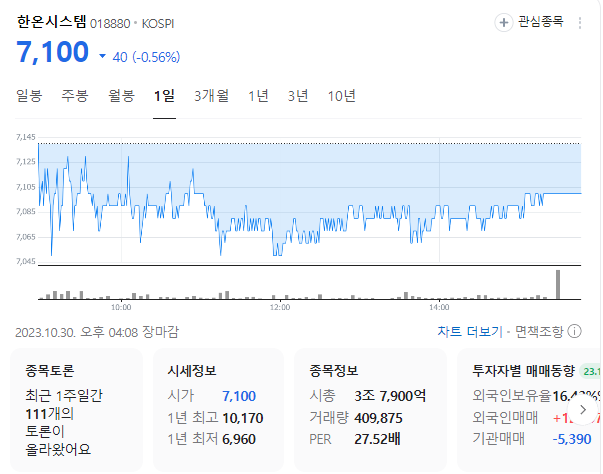Click the 외국인보유율 row label

point(512,396)
